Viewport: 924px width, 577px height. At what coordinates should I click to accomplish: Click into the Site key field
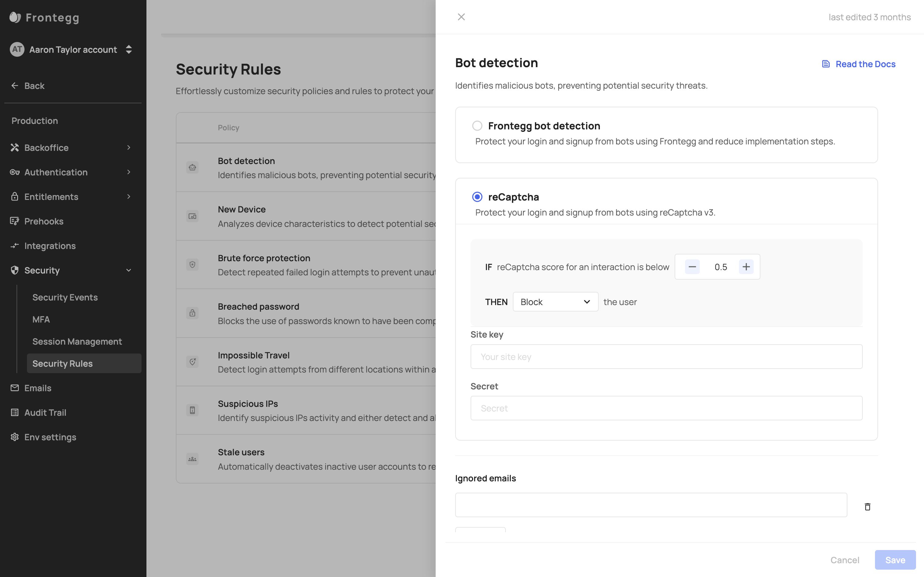click(x=666, y=357)
